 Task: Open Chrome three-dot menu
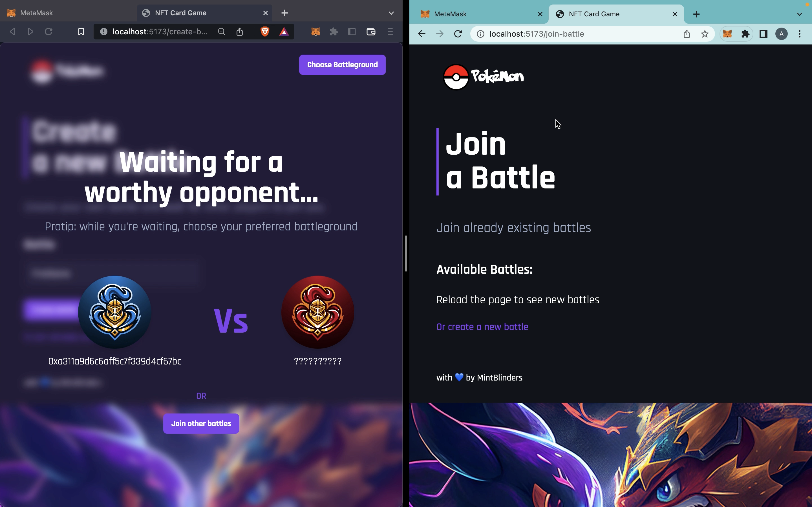tap(800, 34)
